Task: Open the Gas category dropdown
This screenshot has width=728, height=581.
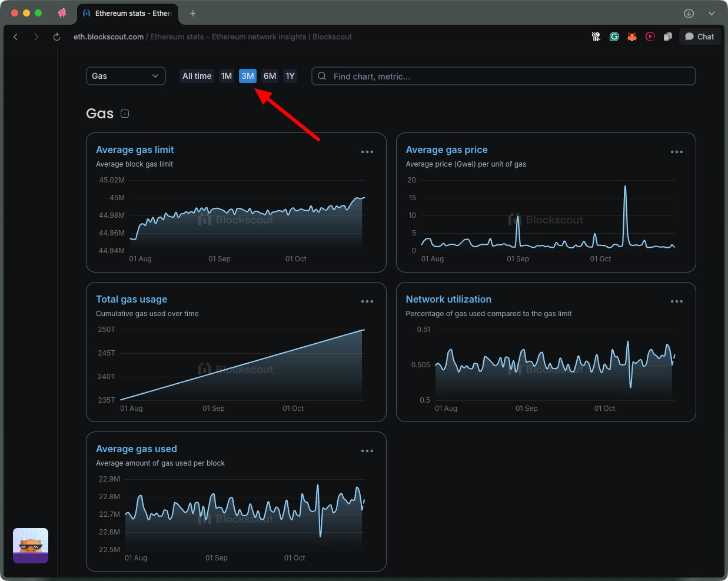Action: click(x=125, y=76)
